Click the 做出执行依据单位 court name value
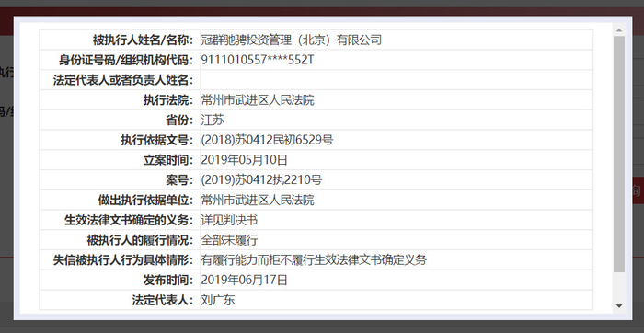This screenshot has height=333, width=644. click(x=258, y=200)
